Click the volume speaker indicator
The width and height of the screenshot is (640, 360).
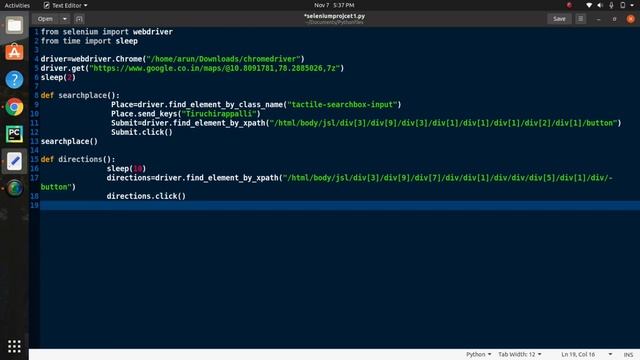tap(600, 5)
